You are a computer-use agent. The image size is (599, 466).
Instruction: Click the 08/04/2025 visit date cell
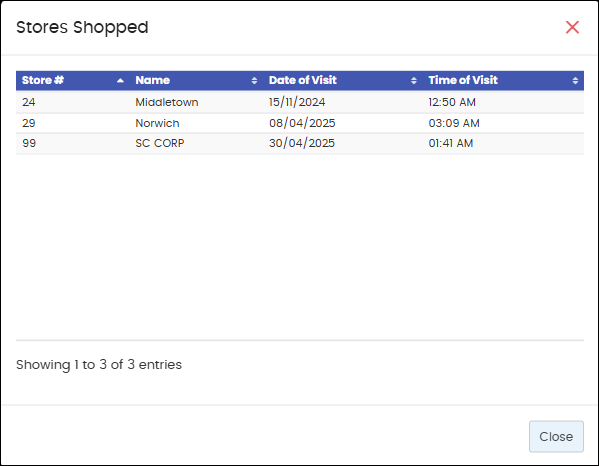pyautogui.click(x=302, y=123)
